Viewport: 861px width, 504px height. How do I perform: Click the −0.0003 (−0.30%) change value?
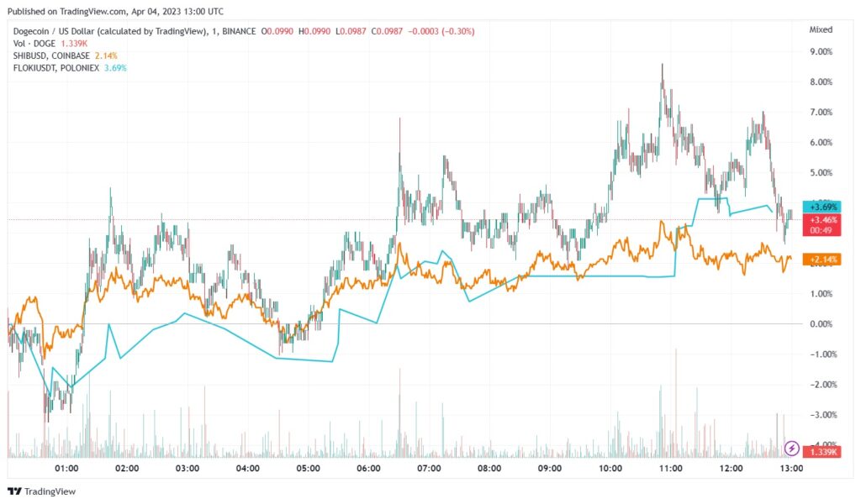[x=441, y=32]
